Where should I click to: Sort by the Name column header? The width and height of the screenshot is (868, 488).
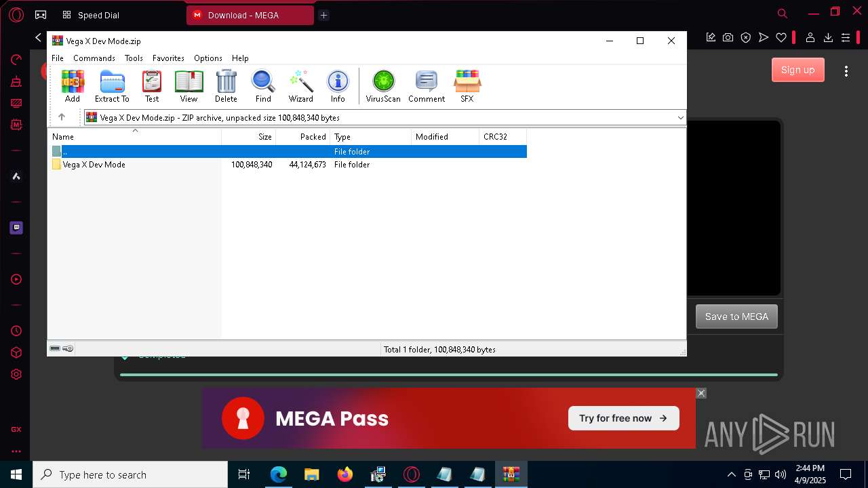pos(134,136)
